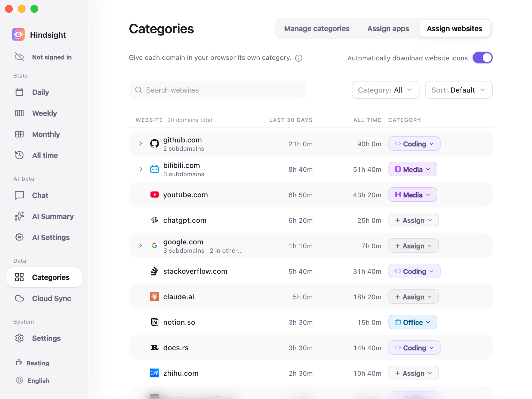Open the Media category dropdown for bilibili.com
Viewport: 532px width, 399px height.
point(413,169)
